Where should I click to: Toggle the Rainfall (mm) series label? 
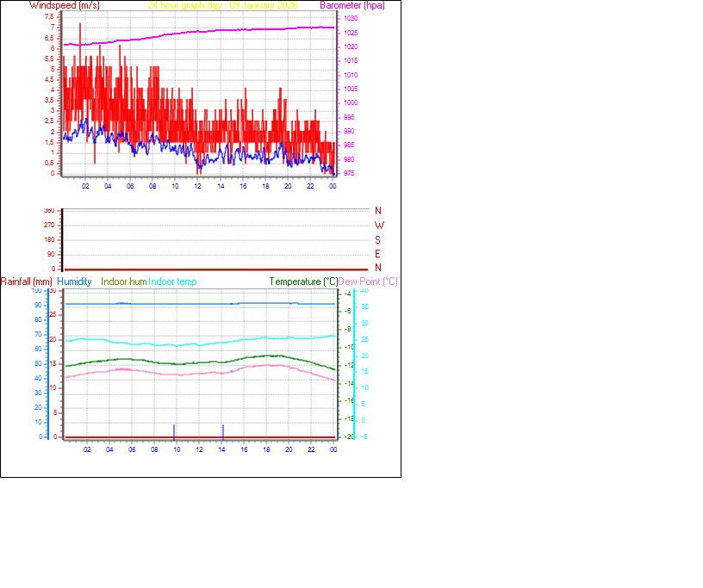click(25, 281)
